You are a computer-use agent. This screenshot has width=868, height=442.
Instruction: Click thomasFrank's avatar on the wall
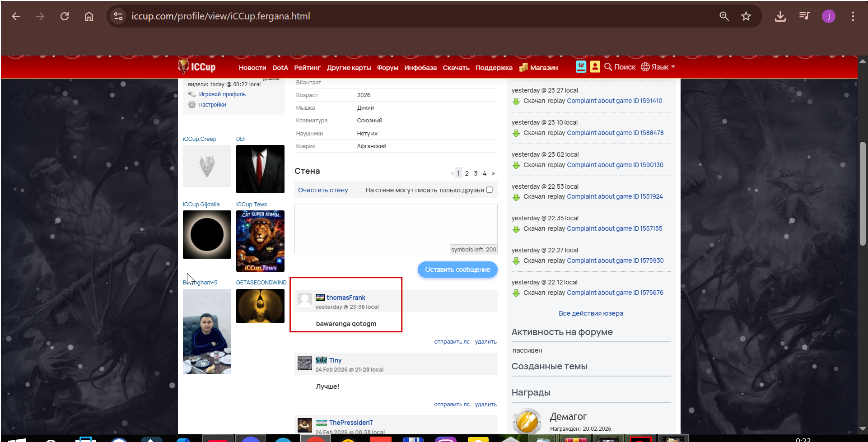click(x=305, y=300)
